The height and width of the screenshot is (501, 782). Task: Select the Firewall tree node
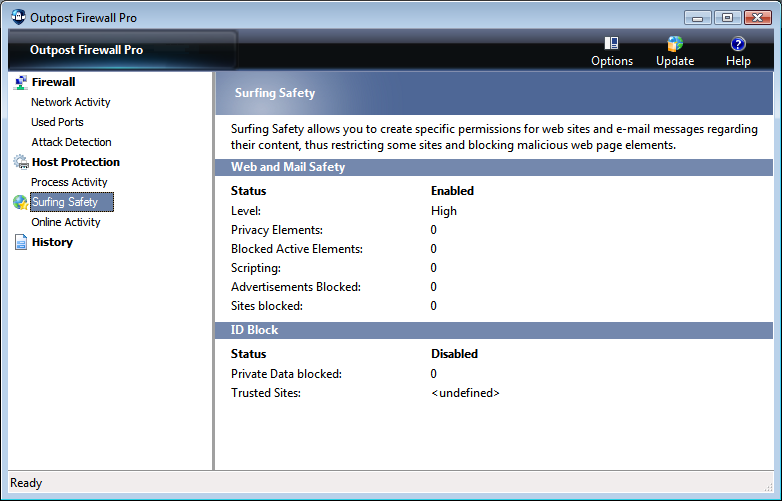coord(53,82)
